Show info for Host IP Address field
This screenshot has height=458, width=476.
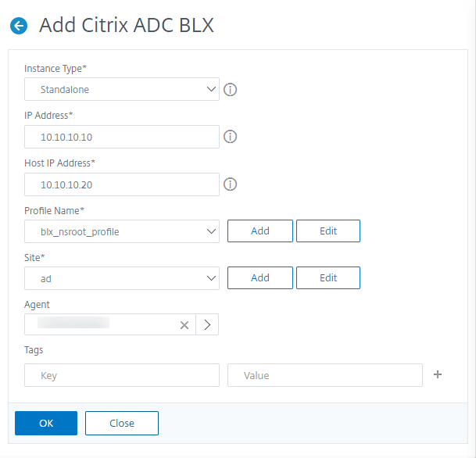[x=230, y=184]
